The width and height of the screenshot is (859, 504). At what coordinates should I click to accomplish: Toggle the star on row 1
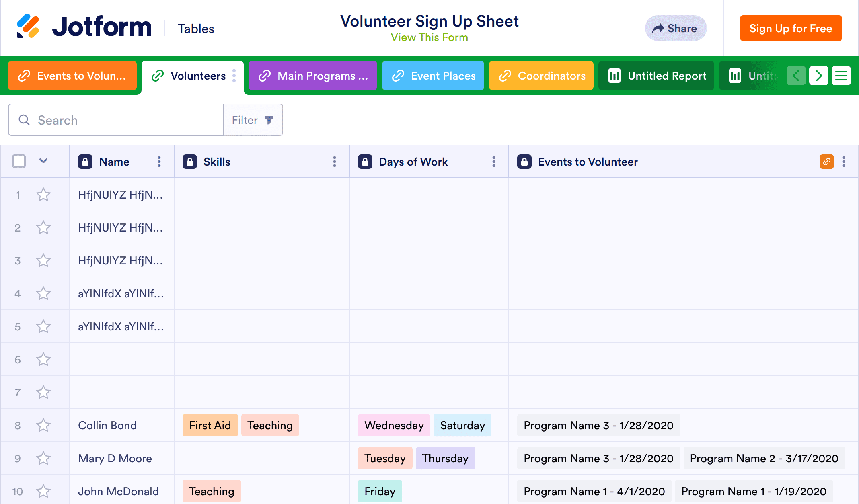[x=43, y=195]
